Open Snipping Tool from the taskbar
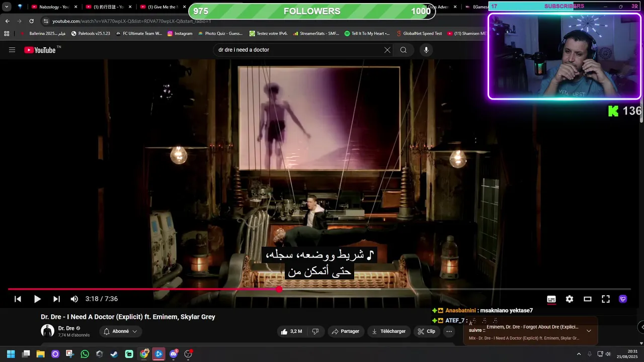Viewport: 644px width, 362px height. pos(70,354)
